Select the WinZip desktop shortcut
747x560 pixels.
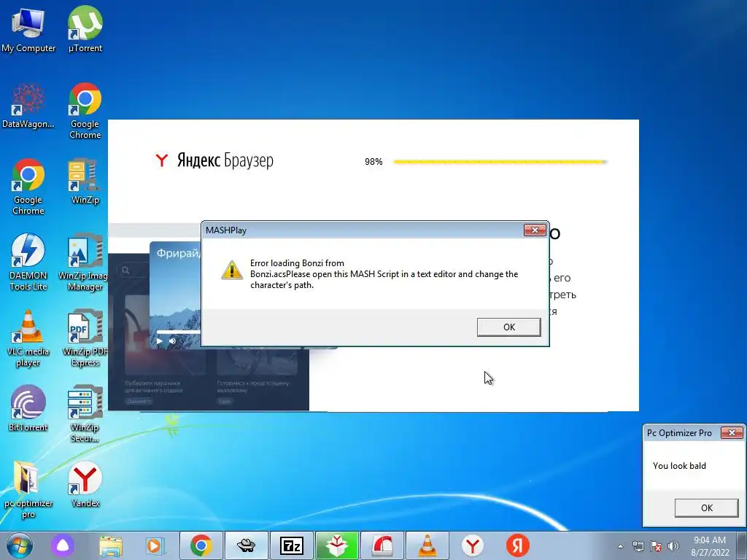[85, 182]
